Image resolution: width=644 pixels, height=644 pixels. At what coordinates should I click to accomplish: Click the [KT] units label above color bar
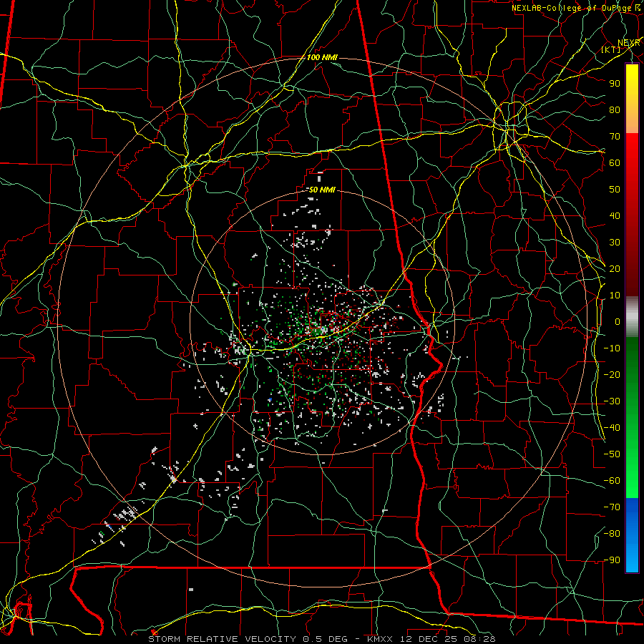click(x=611, y=49)
